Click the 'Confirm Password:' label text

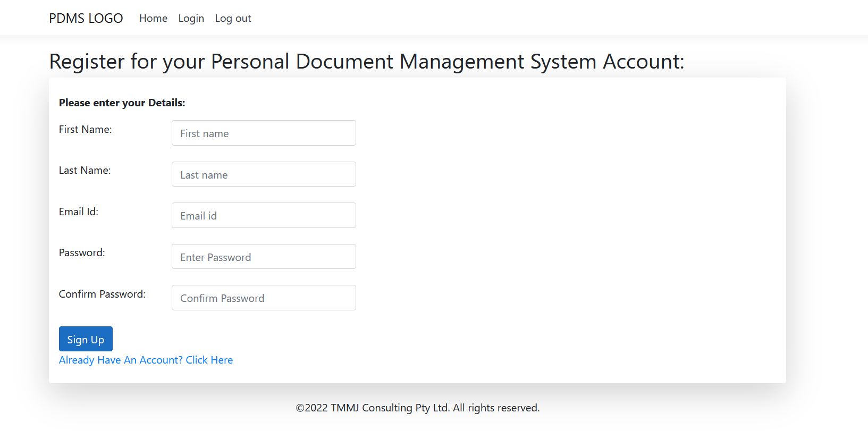tap(102, 294)
